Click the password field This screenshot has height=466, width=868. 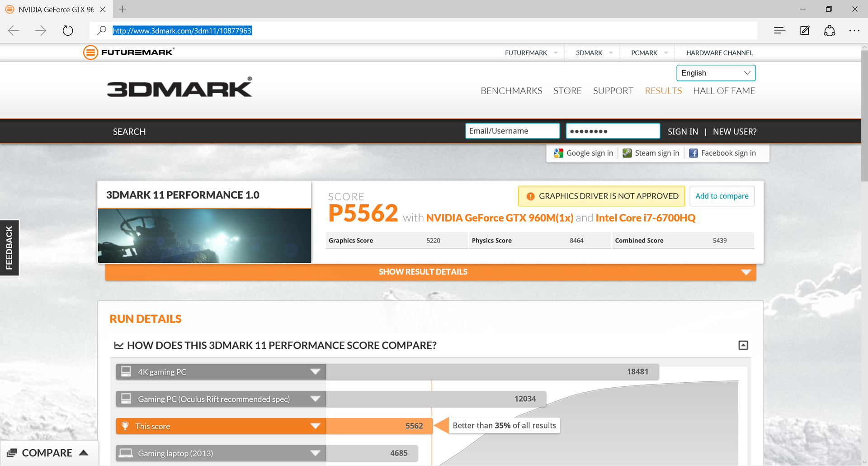point(613,131)
